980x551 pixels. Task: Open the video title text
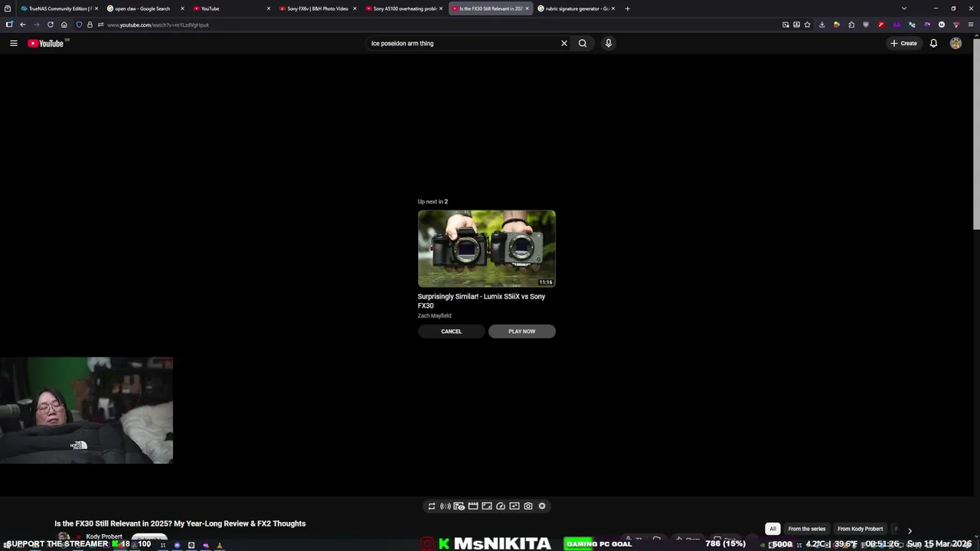point(180,523)
